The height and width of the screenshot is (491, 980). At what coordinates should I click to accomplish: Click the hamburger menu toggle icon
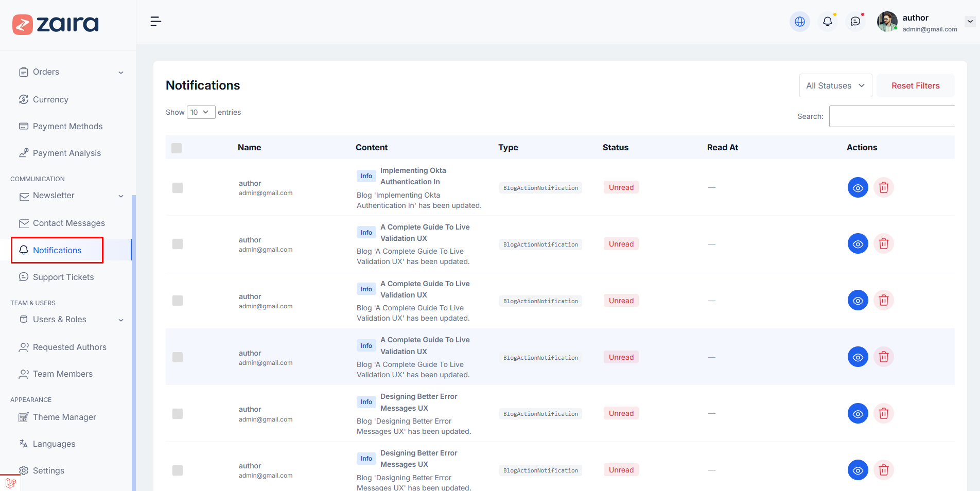click(155, 22)
